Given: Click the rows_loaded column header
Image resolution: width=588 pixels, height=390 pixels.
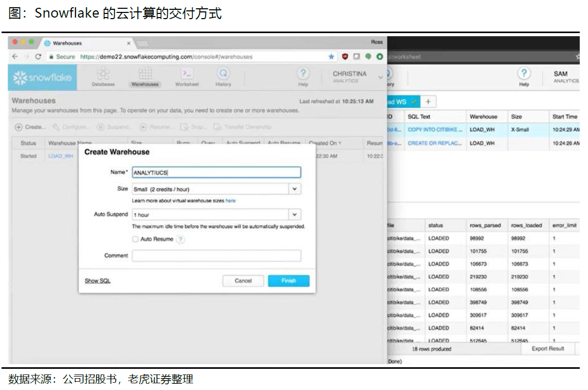Looking at the screenshot, I should 527,225.
